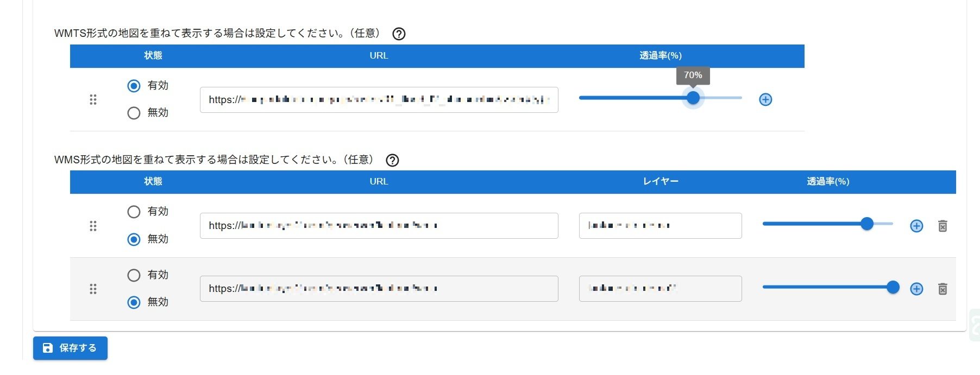Click the add row plus icon in WMTS table
The height and width of the screenshot is (375, 980).
765,99
